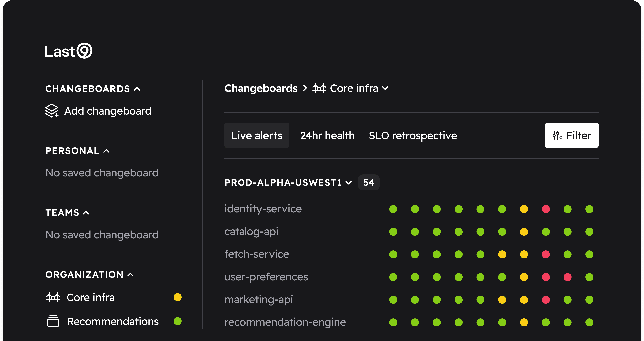Click the Core infra bridge icon in sidebar

(53, 297)
